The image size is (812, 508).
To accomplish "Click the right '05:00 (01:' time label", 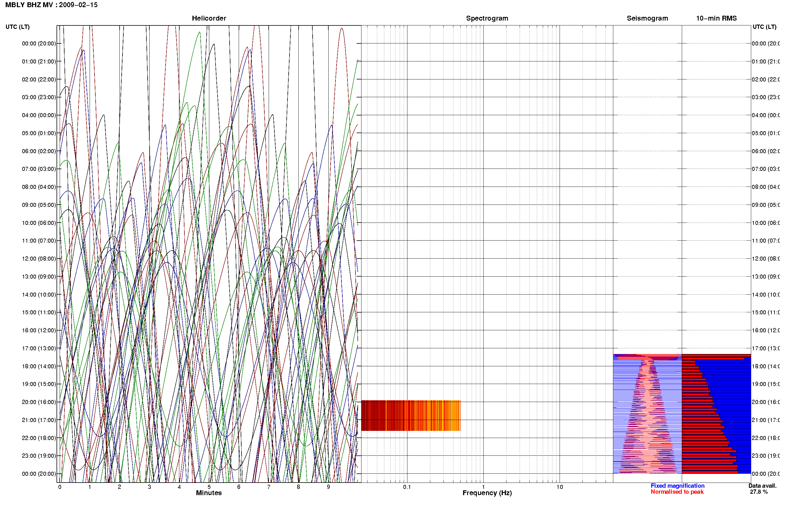I will coord(766,133).
